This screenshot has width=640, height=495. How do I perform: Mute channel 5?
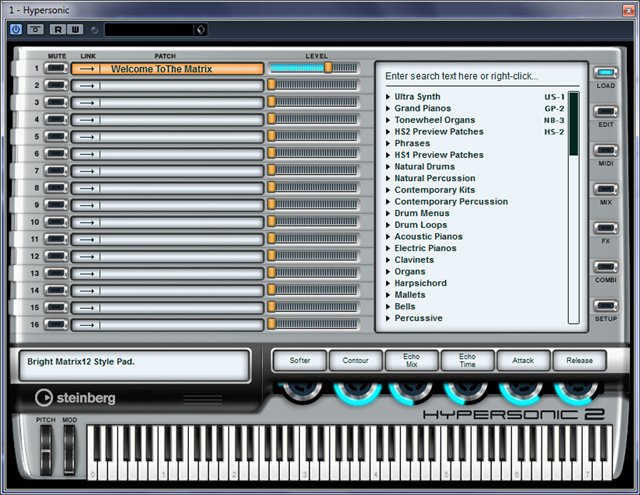click(56, 136)
